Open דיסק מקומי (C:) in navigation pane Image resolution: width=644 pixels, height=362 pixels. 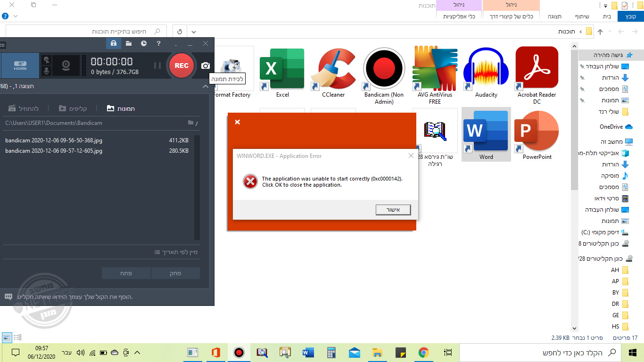point(605,232)
